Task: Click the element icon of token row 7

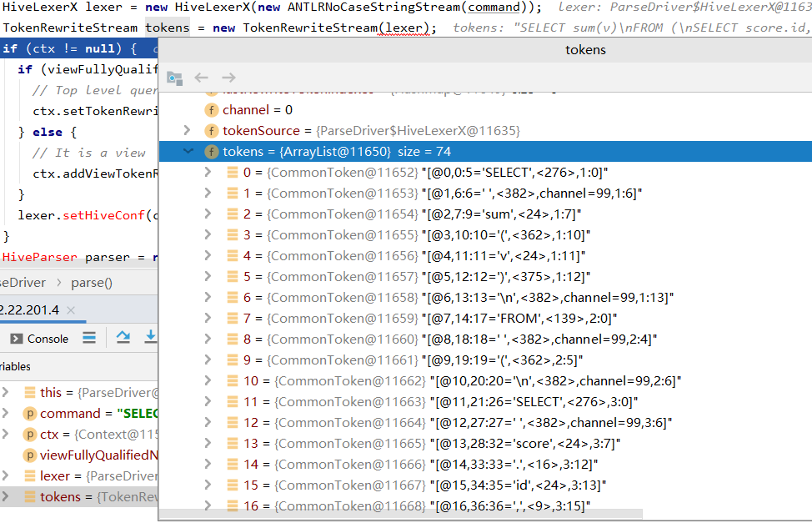Action: pyautogui.click(x=233, y=319)
